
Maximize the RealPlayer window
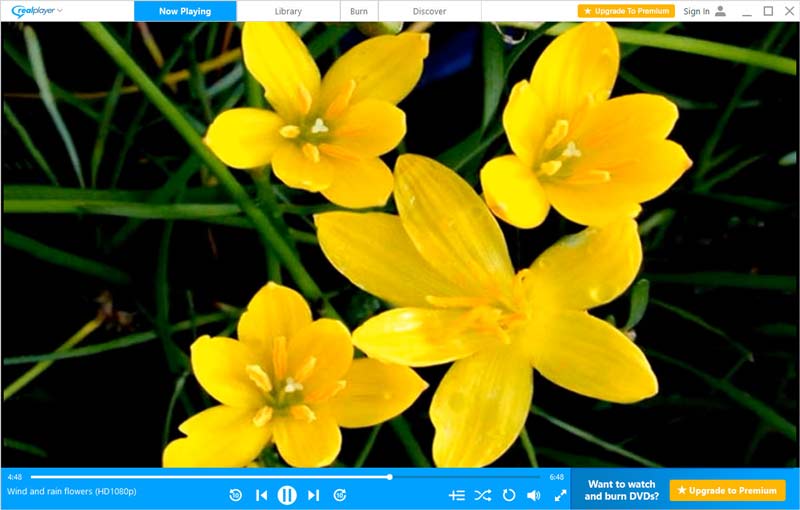(x=768, y=11)
